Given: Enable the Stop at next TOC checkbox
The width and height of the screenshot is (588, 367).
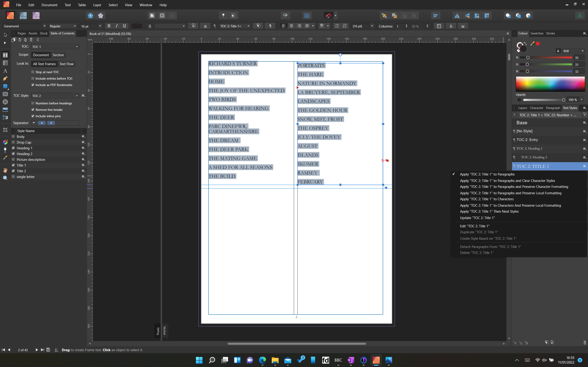Looking at the screenshot, I should point(33,72).
